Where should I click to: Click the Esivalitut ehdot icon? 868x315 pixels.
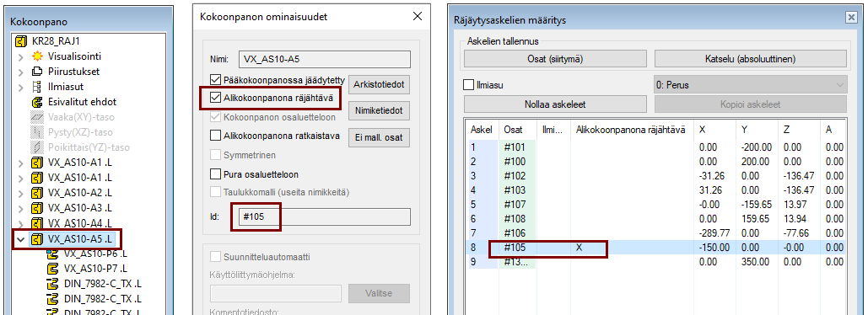[x=37, y=102]
